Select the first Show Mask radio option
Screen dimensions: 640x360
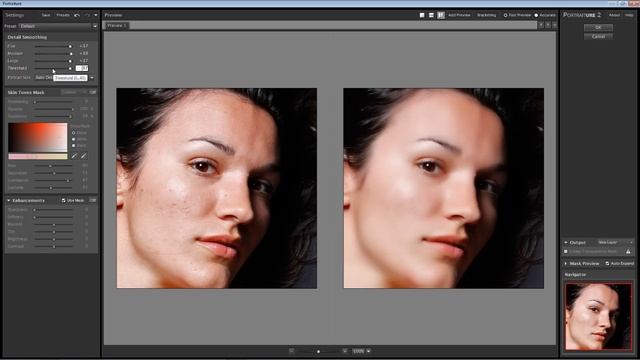(73, 133)
